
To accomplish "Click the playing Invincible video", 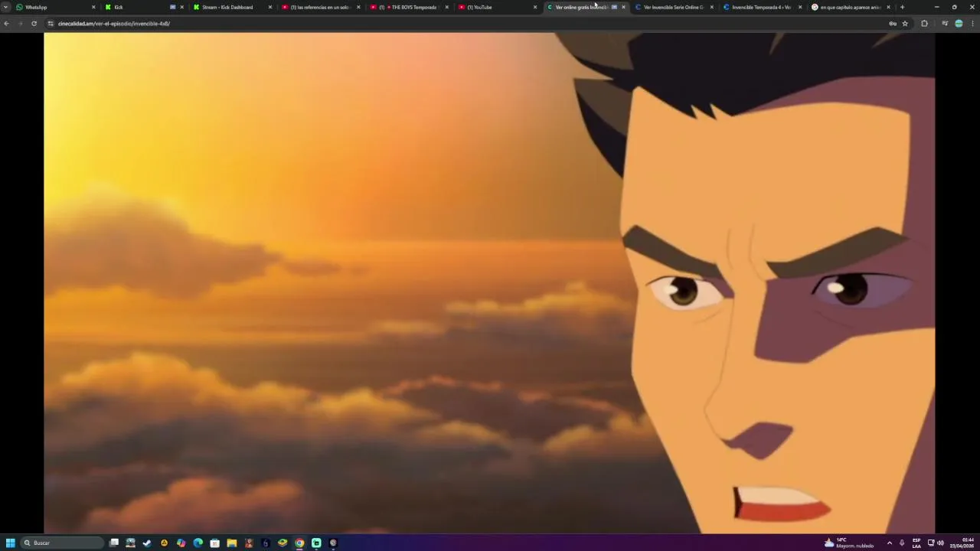I will (489, 282).
